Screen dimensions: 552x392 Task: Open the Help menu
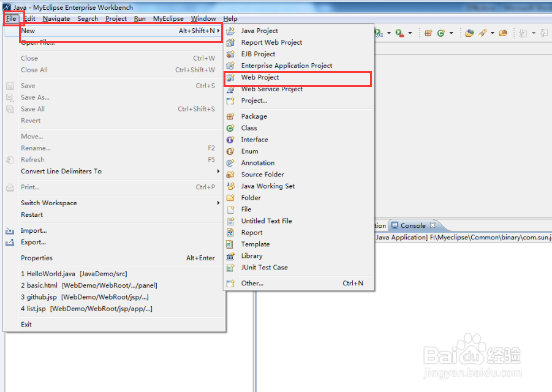[230, 18]
